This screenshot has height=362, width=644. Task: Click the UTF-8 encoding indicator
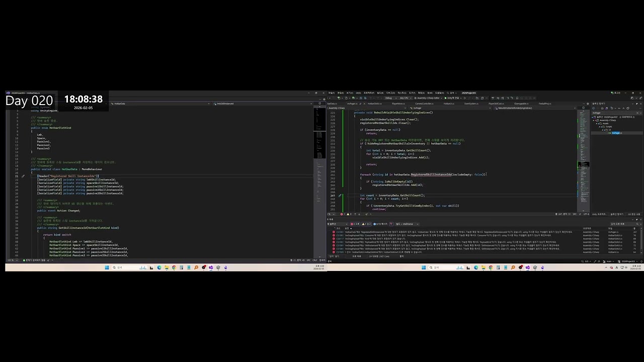pyautogui.click(x=587, y=214)
